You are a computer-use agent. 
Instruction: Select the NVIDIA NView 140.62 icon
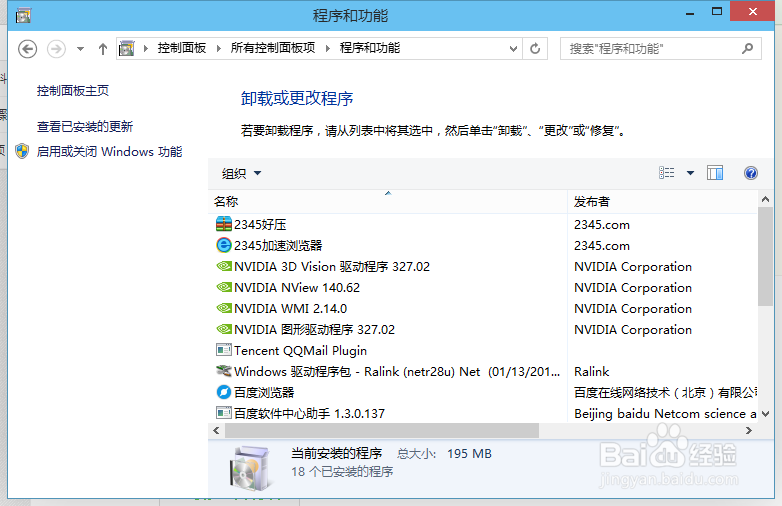(224, 287)
